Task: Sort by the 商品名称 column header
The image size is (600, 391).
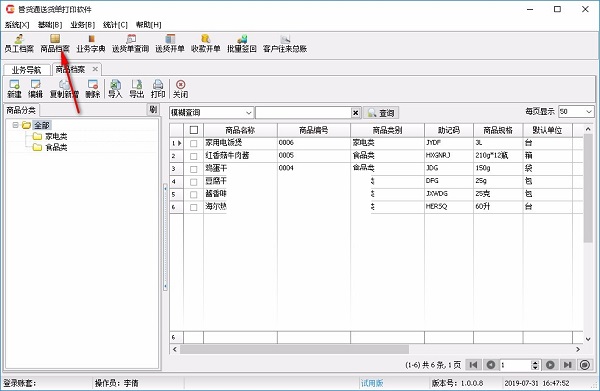Action: click(x=240, y=130)
